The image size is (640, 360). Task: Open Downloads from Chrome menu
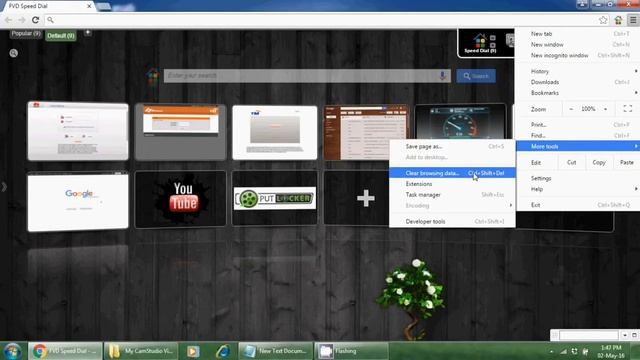(578, 82)
